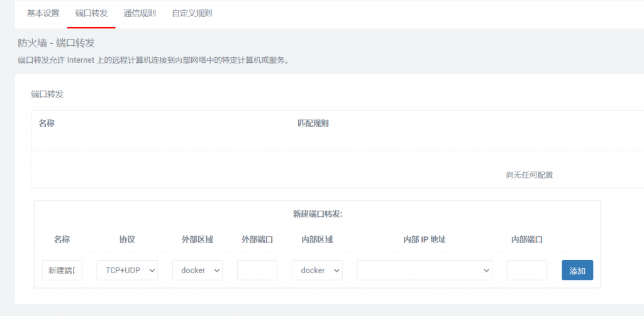Expand the 外部区域 docker dropdown
The image size is (644, 316).
point(197,270)
